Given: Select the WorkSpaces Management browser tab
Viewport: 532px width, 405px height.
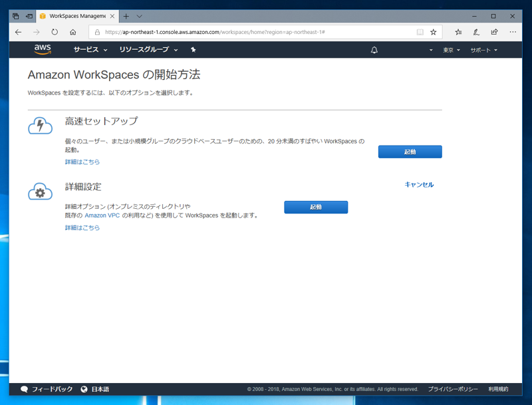Looking at the screenshot, I should (77, 16).
